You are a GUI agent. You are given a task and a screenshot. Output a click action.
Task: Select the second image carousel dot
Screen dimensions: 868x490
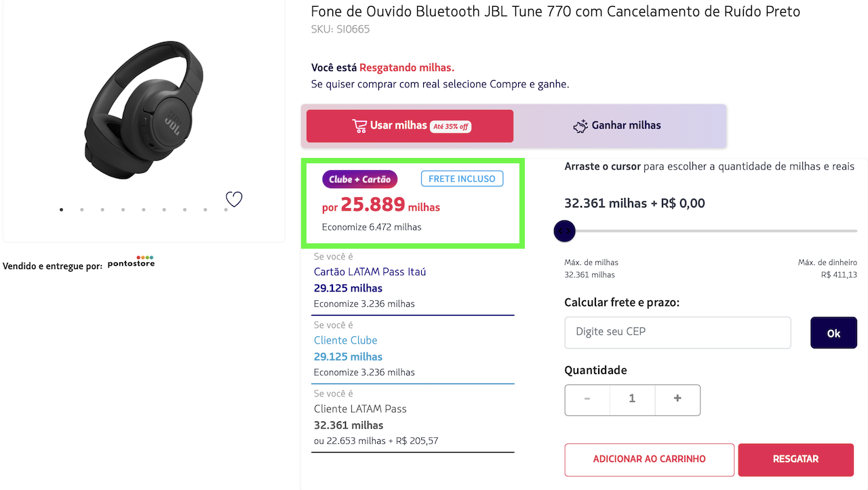82,209
